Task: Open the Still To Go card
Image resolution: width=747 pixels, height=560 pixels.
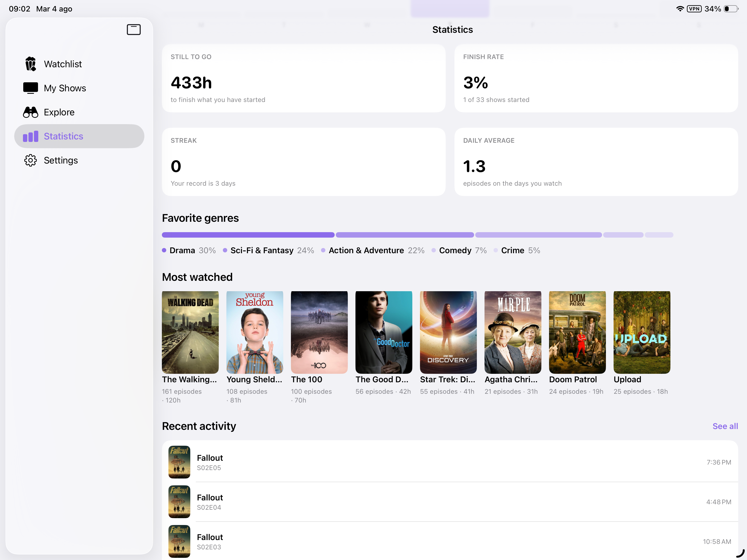Action: [x=304, y=78]
